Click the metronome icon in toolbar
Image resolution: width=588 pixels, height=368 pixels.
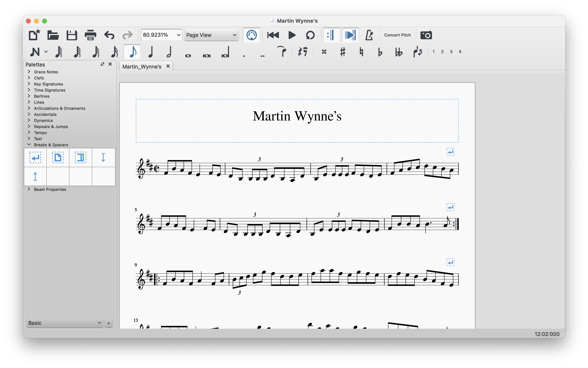coord(369,35)
